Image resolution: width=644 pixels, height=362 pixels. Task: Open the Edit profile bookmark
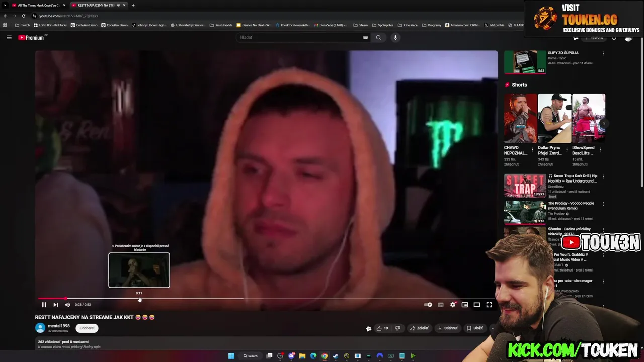click(494, 25)
